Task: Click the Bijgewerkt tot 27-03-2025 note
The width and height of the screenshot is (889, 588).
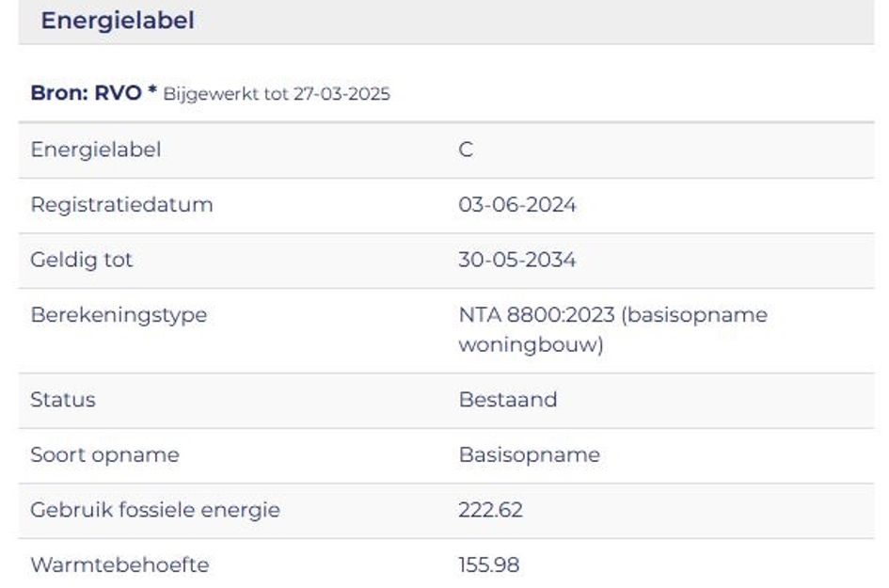Action: (277, 94)
